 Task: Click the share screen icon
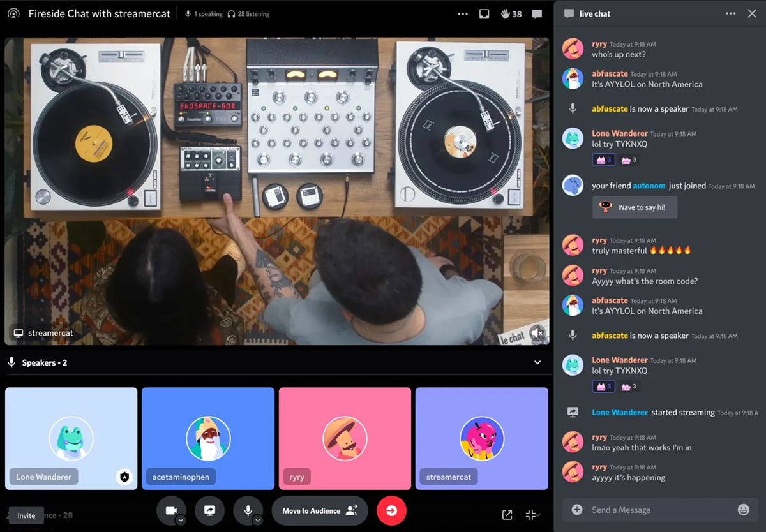coord(209,510)
